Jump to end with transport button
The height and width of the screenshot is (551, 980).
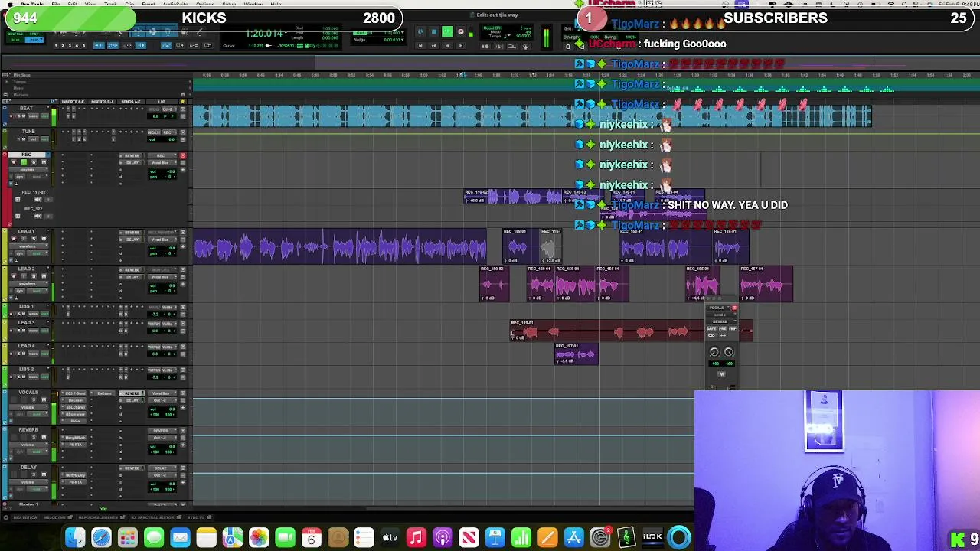461,46
